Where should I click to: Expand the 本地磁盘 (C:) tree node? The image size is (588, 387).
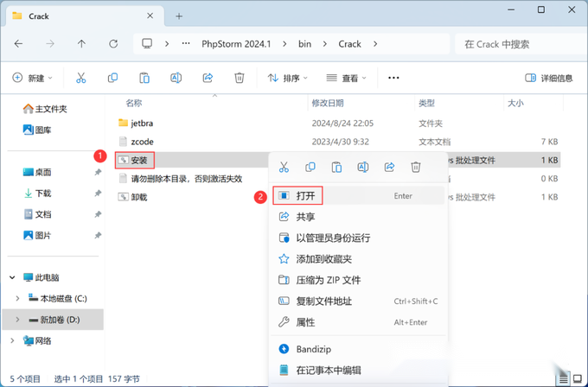coord(17,299)
